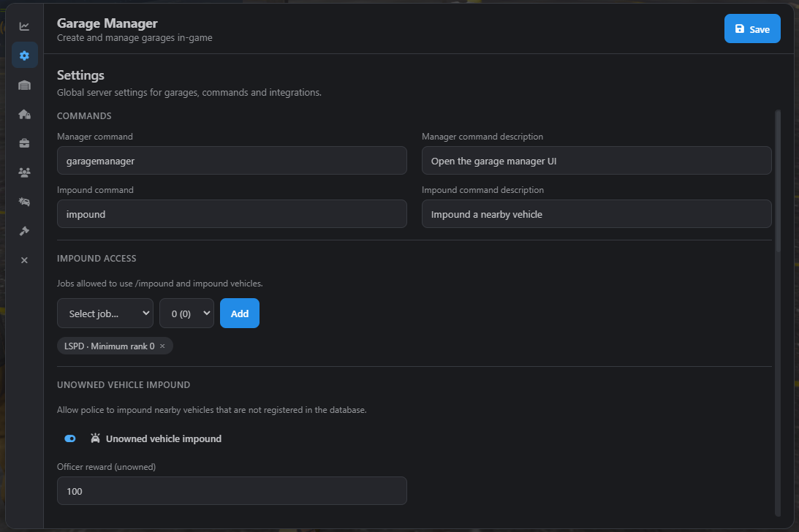Click the 'LSPD · Minimum rank 0' chip text
Image resolution: width=799 pixels, height=532 pixels.
click(109, 346)
